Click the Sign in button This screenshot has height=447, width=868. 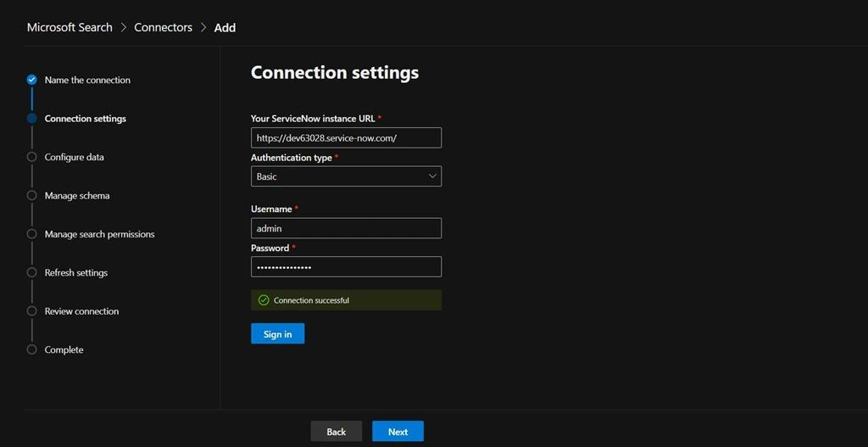pos(277,333)
